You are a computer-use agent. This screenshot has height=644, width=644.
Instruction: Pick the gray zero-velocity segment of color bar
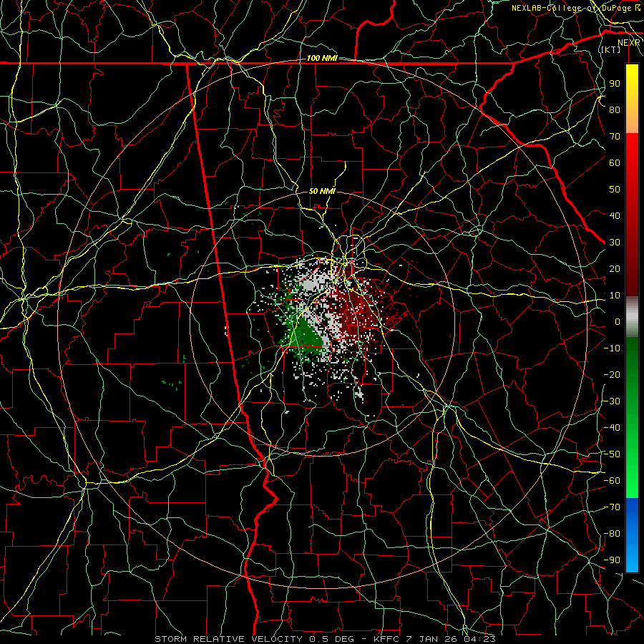pos(632,317)
